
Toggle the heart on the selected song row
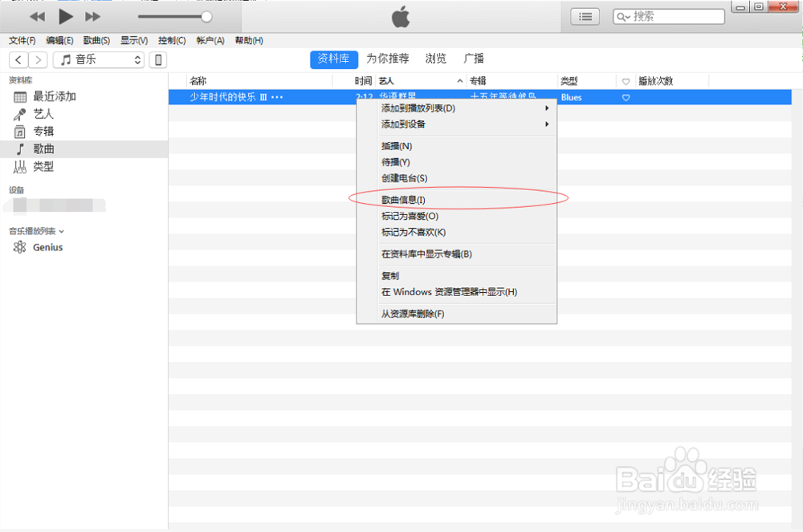tap(626, 98)
